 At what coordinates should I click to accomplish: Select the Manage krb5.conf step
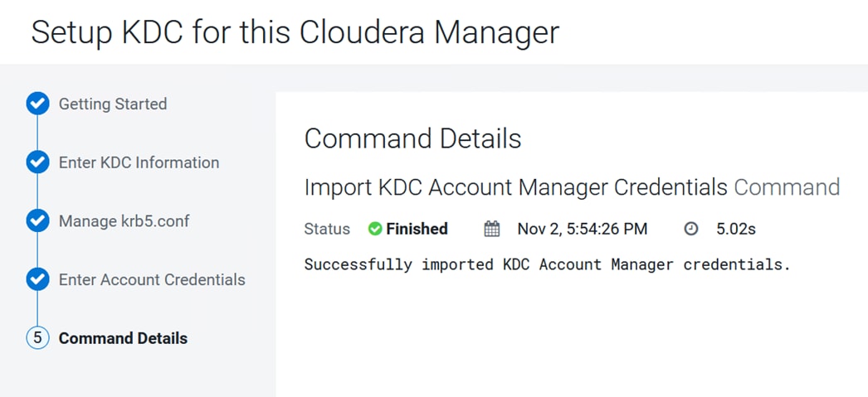[124, 221]
